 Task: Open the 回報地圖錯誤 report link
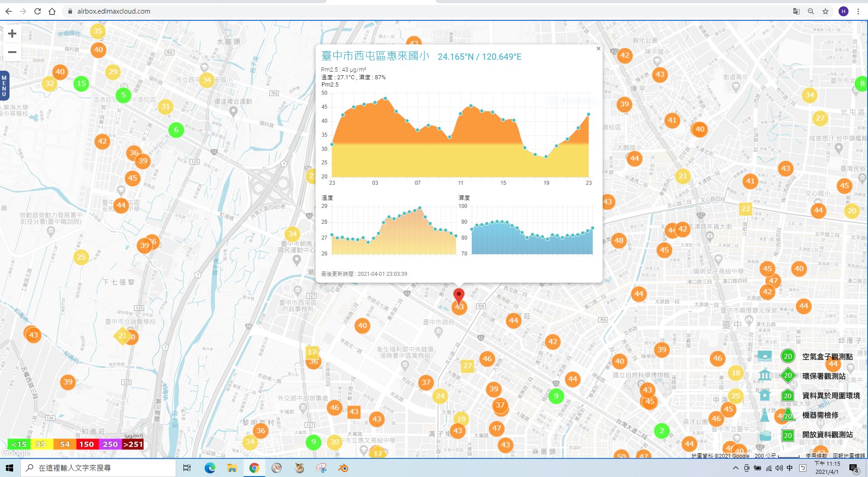click(849, 456)
